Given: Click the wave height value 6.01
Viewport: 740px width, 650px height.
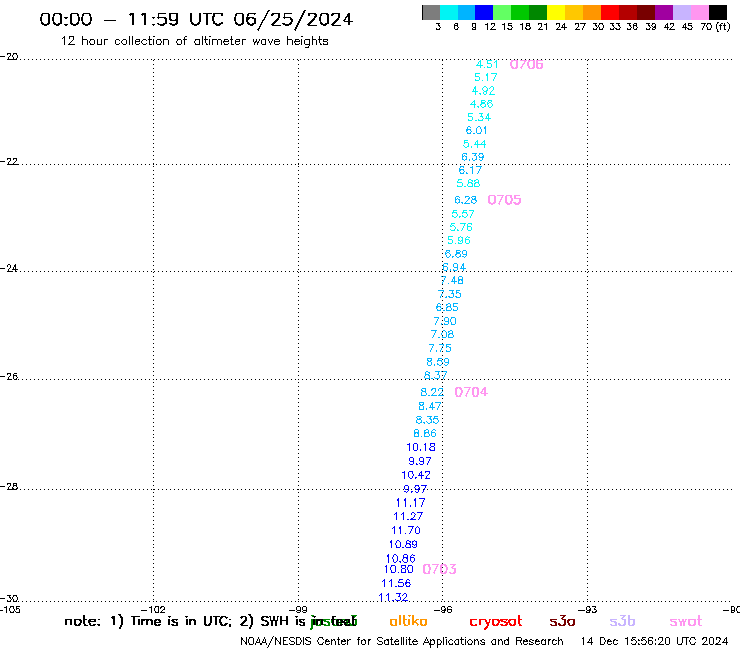Looking at the screenshot, I should point(476,130).
